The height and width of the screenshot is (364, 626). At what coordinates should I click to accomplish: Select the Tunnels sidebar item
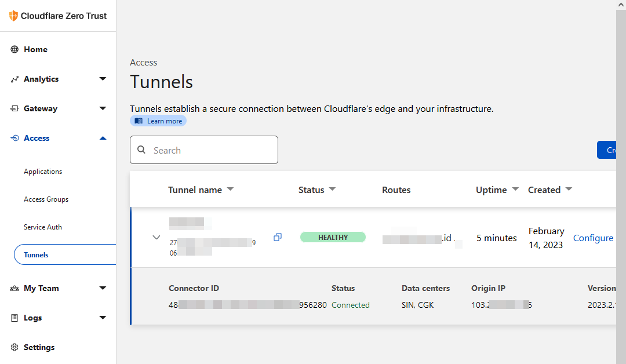pyautogui.click(x=65, y=254)
